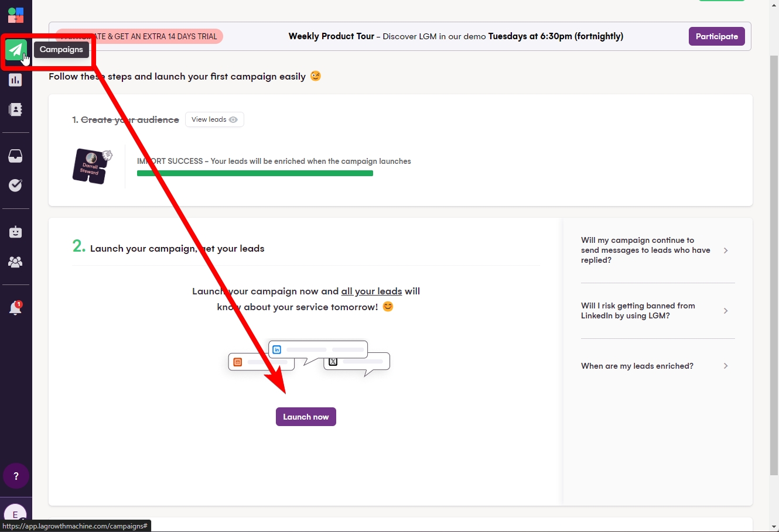This screenshot has height=532, width=779.
Task: Click the help question mark button
Action: 16,476
